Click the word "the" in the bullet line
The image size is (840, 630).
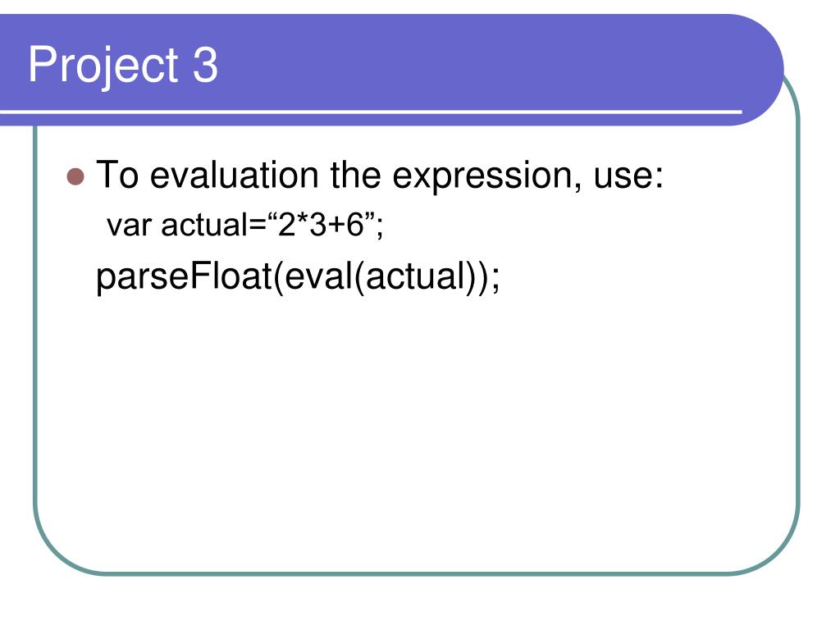[354, 175]
